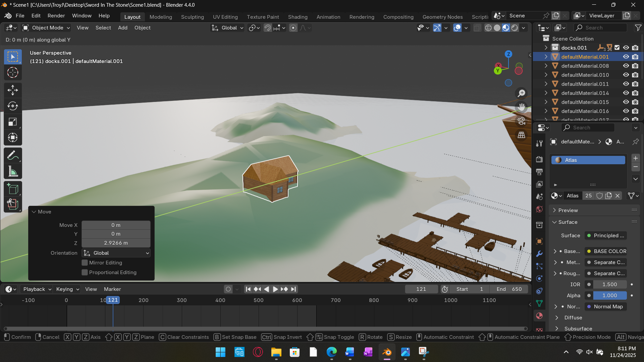Switch to wireframe viewport shading

[x=488, y=28]
